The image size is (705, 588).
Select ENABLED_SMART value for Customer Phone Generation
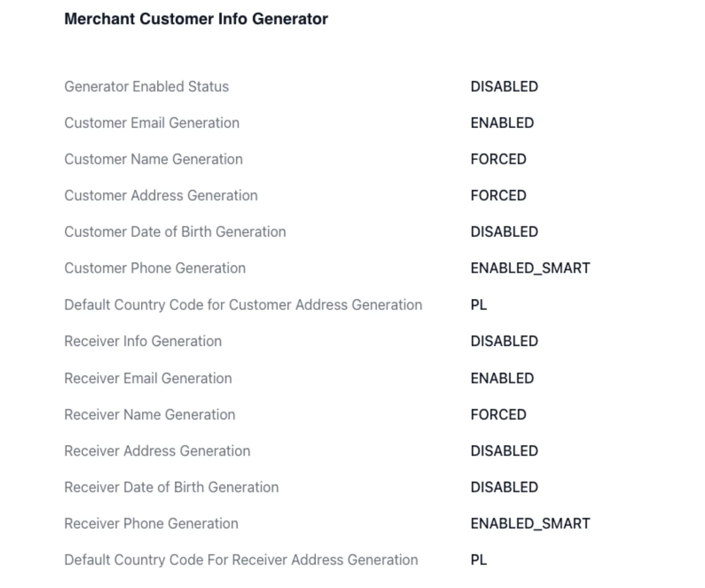[x=530, y=268]
